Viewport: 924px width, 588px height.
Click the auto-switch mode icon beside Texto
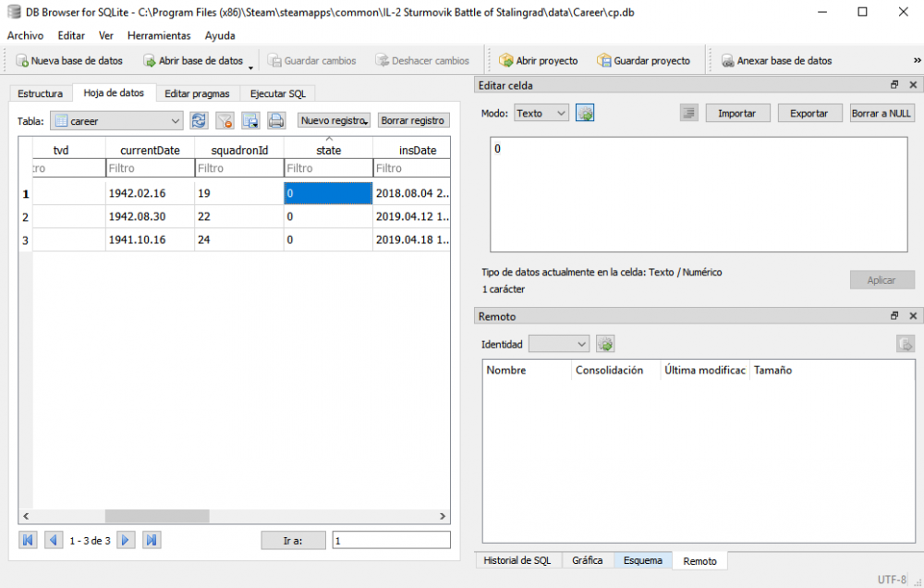584,113
